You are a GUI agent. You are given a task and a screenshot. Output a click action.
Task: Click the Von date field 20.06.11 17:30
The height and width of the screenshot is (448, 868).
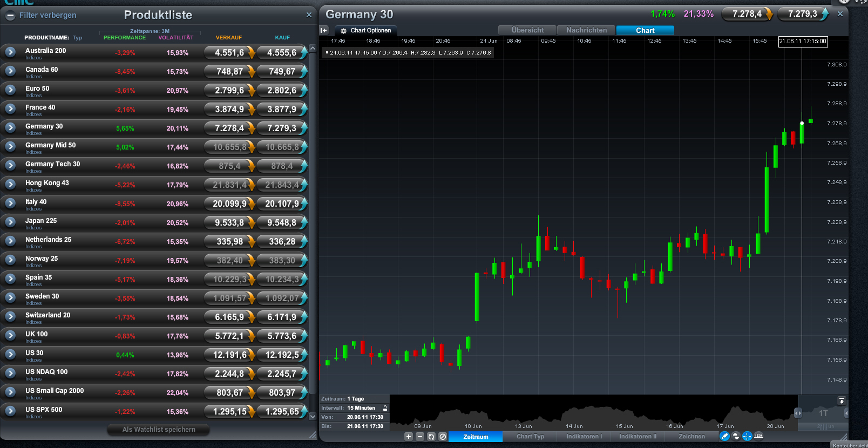365,417
